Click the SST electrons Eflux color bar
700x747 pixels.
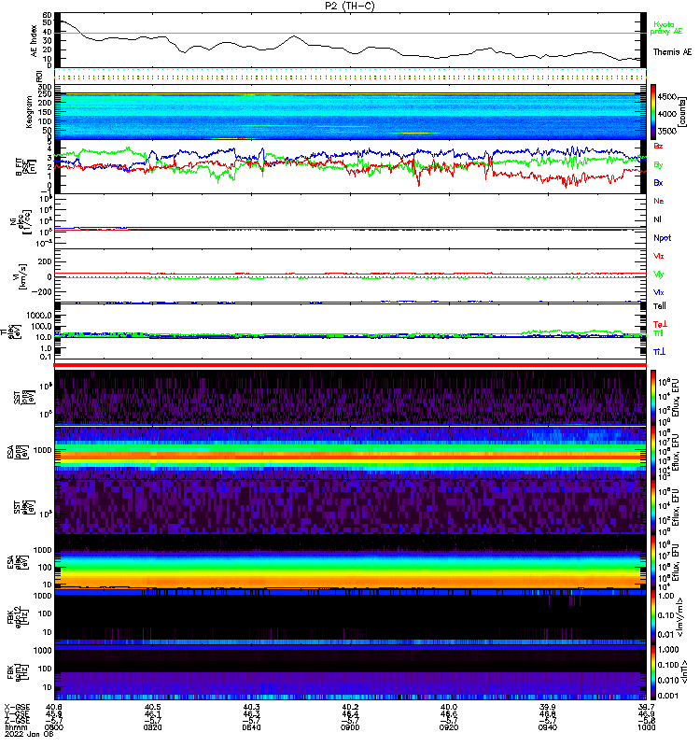[653, 506]
